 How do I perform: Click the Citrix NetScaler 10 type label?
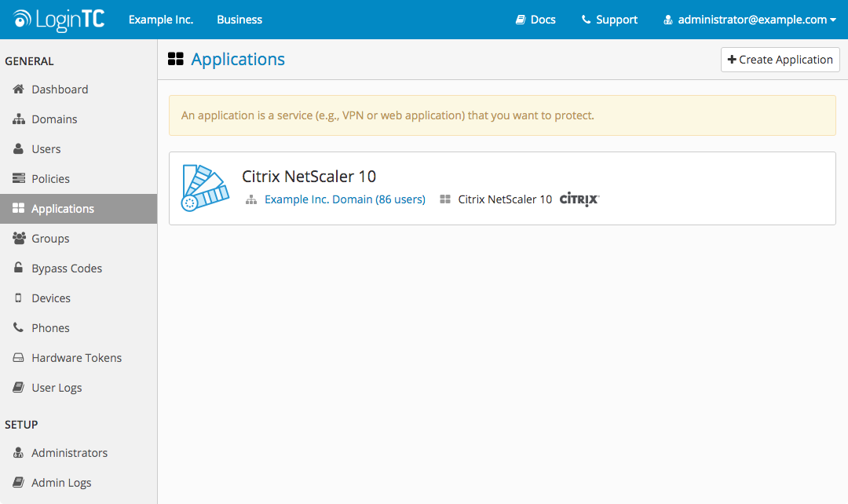click(x=505, y=199)
